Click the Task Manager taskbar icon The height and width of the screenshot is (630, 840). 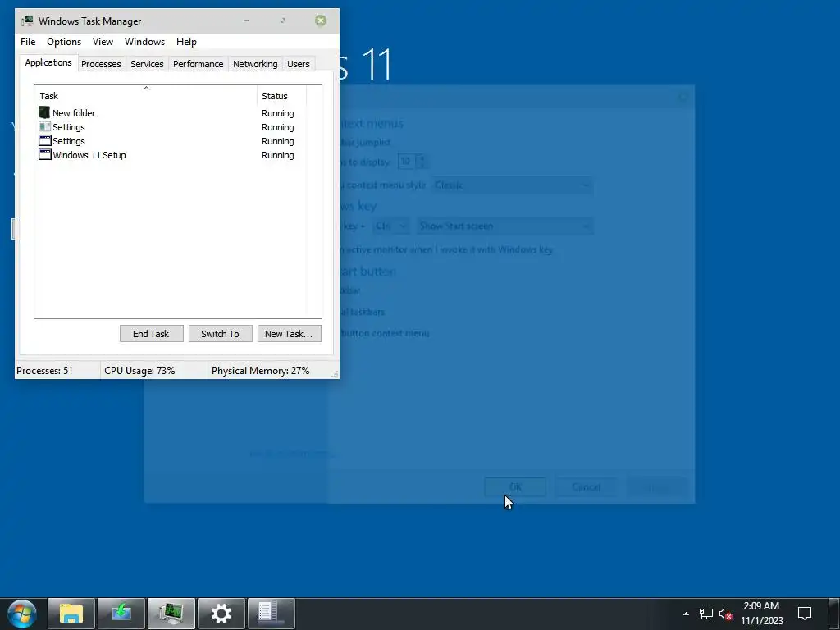coord(171,614)
